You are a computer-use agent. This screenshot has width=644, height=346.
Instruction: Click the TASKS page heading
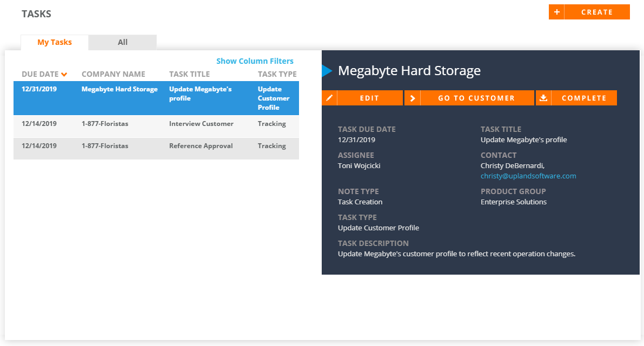pyautogui.click(x=37, y=14)
